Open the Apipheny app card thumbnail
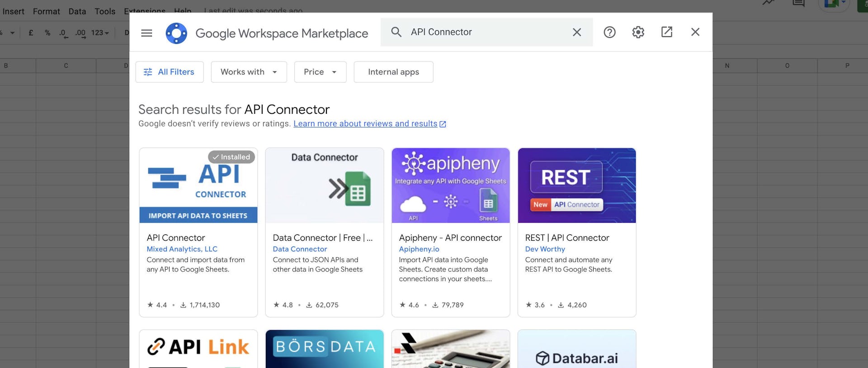 (450, 185)
